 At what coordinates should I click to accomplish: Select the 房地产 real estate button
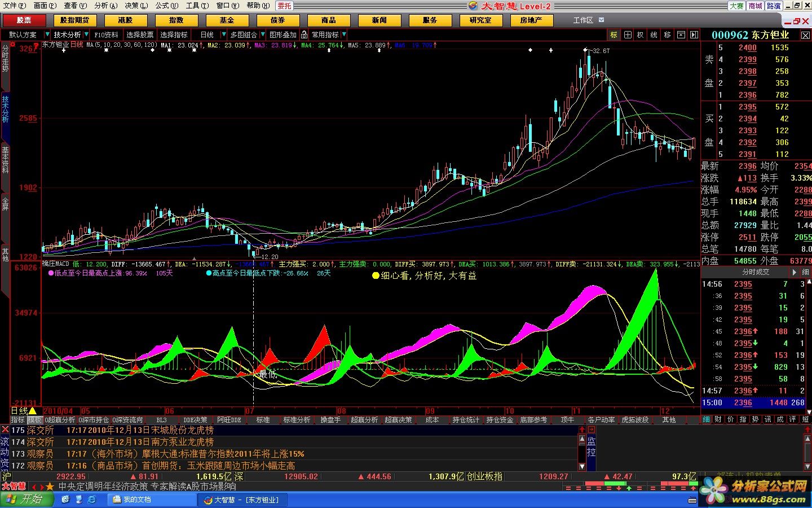pyautogui.click(x=531, y=20)
